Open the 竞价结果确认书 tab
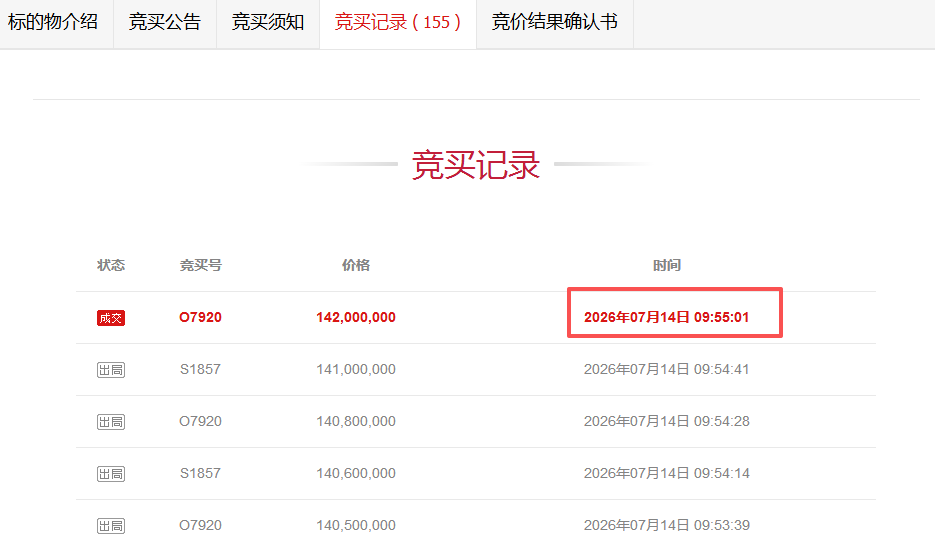Image resolution: width=935 pixels, height=544 pixels. (x=555, y=22)
